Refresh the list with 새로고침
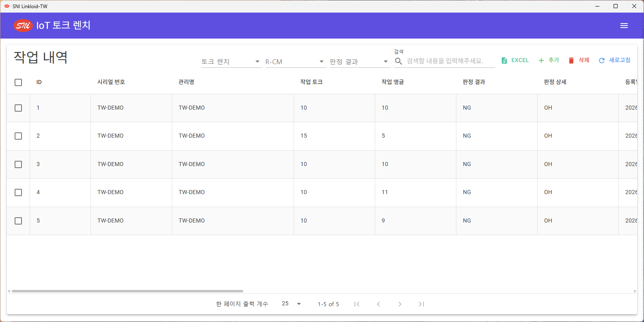This screenshot has width=644, height=322. pos(614,61)
